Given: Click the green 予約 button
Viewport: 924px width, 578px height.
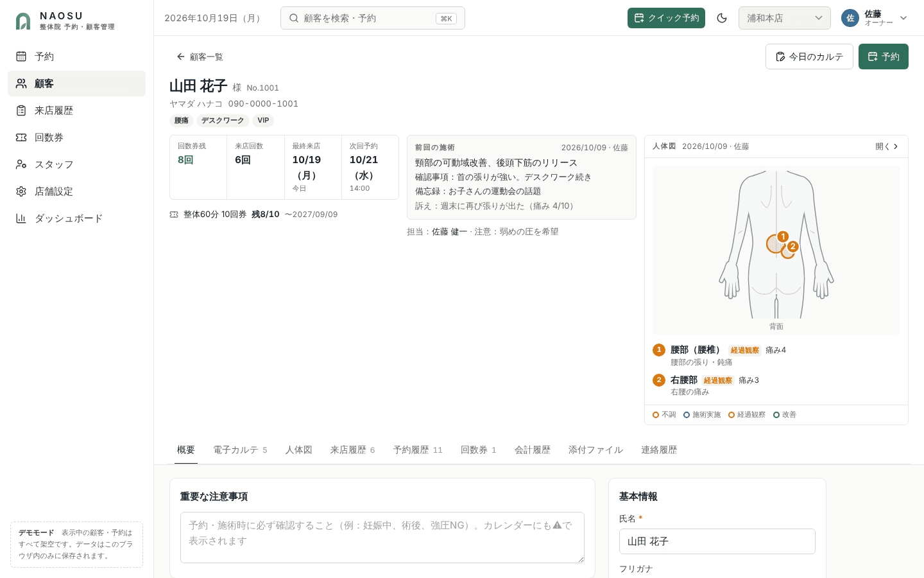Looking at the screenshot, I should point(884,57).
